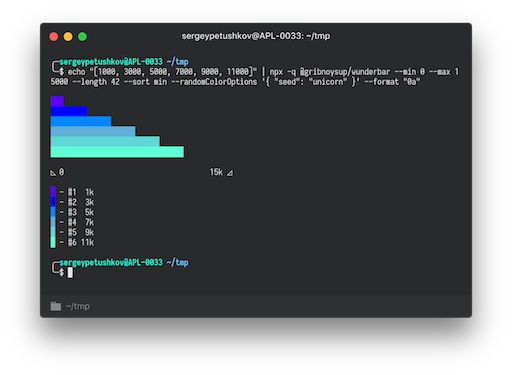Image resolution: width=512 pixels, height=375 pixels.
Task: Click the purple legend swatch for #1
Action: [53, 192]
